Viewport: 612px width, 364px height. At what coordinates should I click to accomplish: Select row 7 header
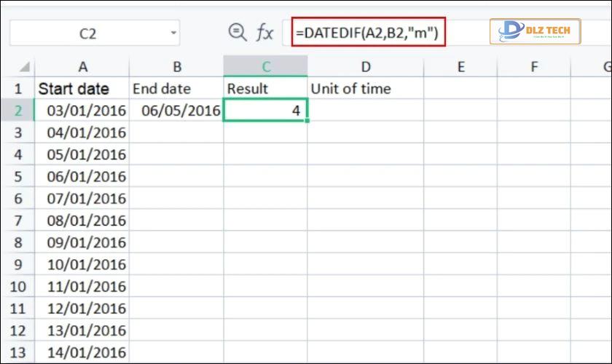(18, 221)
